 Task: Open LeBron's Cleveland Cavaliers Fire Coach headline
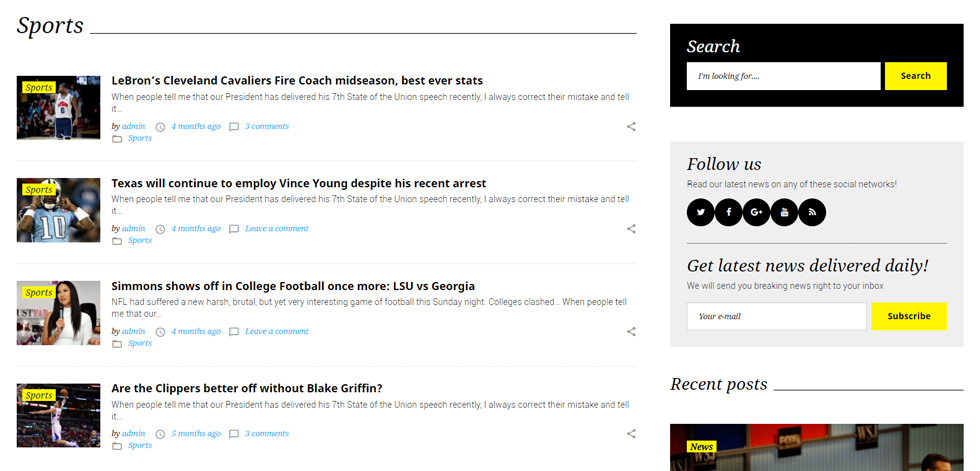click(x=297, y=81)
